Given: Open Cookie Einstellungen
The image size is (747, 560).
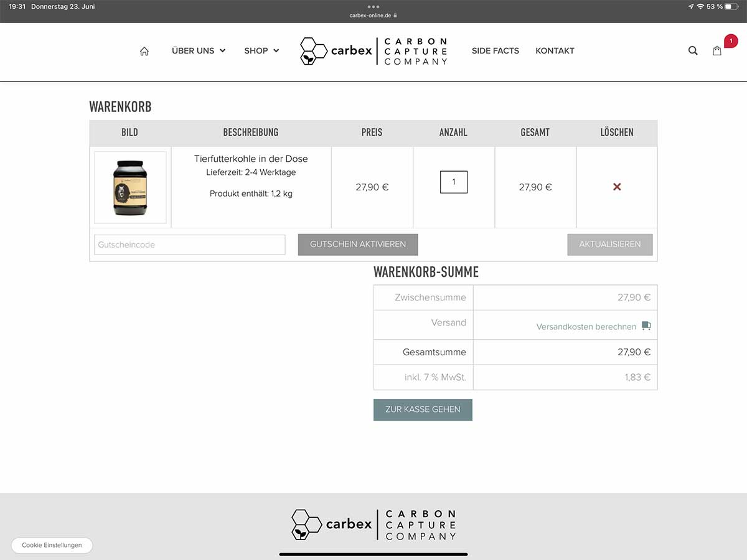Looking at the screenshot, I should (52, 545).
